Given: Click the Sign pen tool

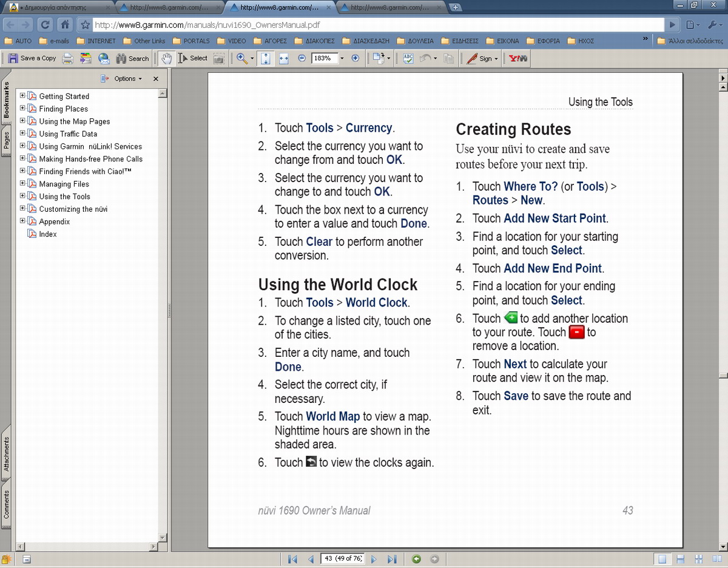Looking at the screenshot, I should click(x=479, y=58).
